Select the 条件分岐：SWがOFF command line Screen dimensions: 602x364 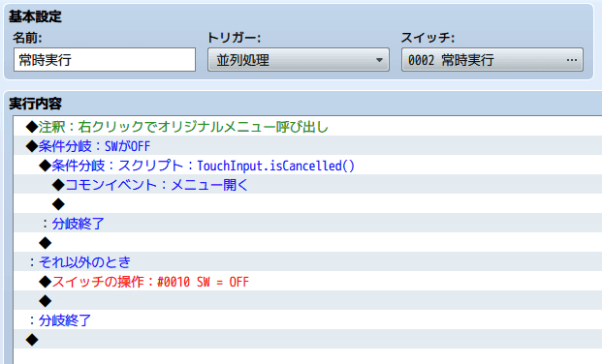coord(308,145)
